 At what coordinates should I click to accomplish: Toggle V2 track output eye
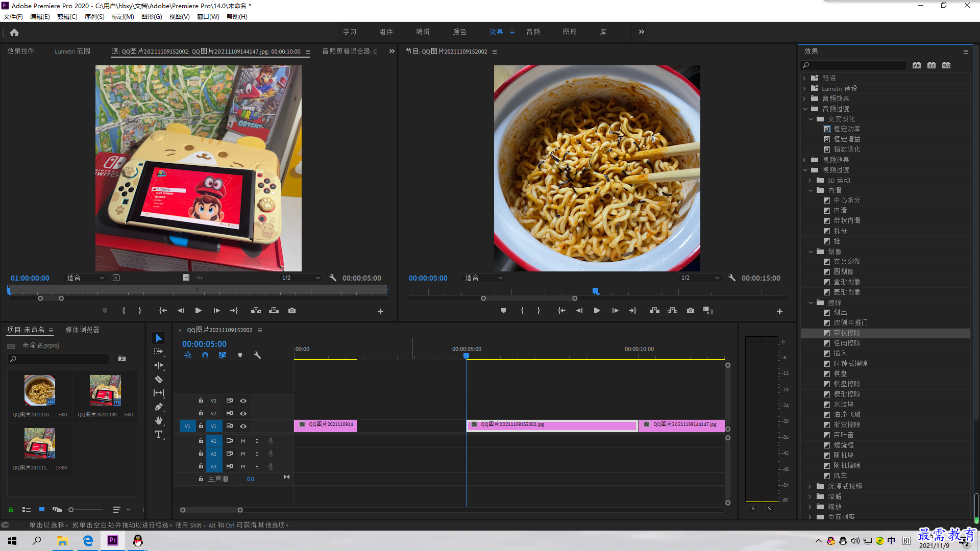click(x=243, y=414)
